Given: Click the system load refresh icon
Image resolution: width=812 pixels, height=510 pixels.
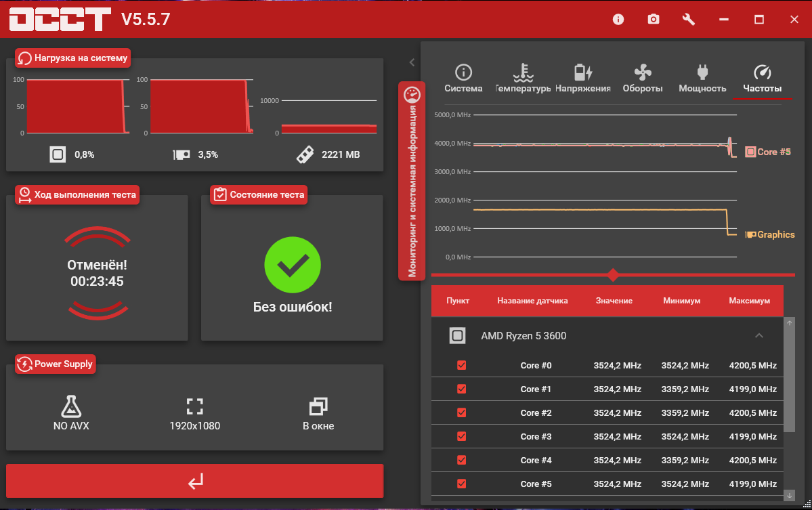Looking at the screenshot, I should tap(24, 58).
